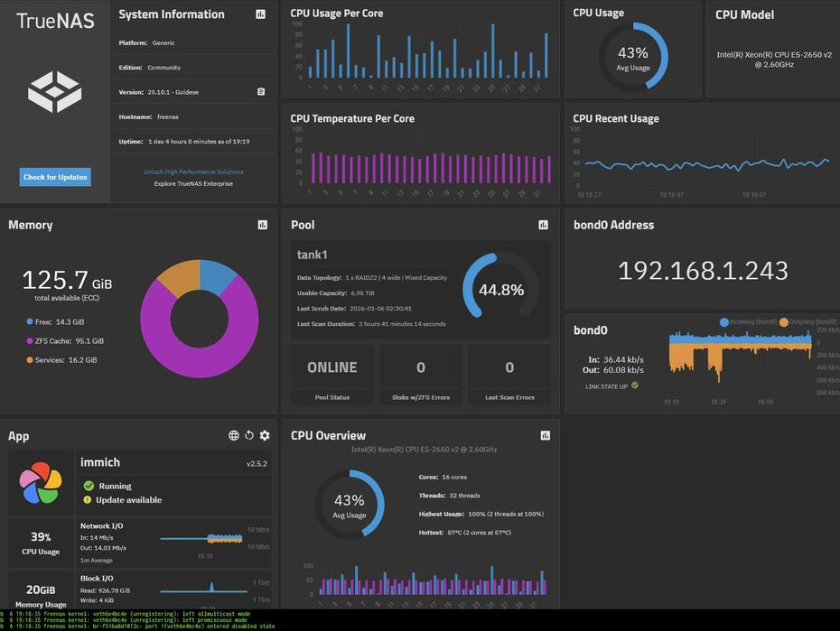Open App widget settings gear
Screen dimensions: 840x631
pos(265,436)
